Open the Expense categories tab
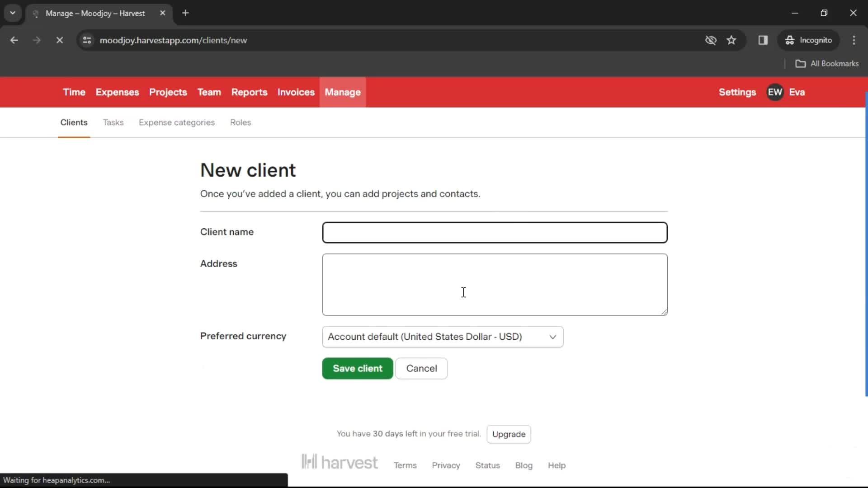This screenshot has width=868, height=488. [176, 122]
